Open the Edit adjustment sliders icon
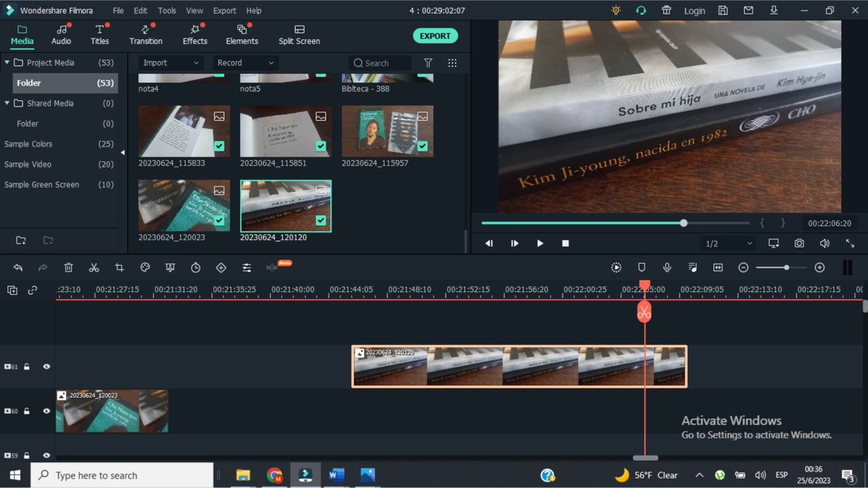The width and height of the screenshot is (868, 488). (247, 267)
